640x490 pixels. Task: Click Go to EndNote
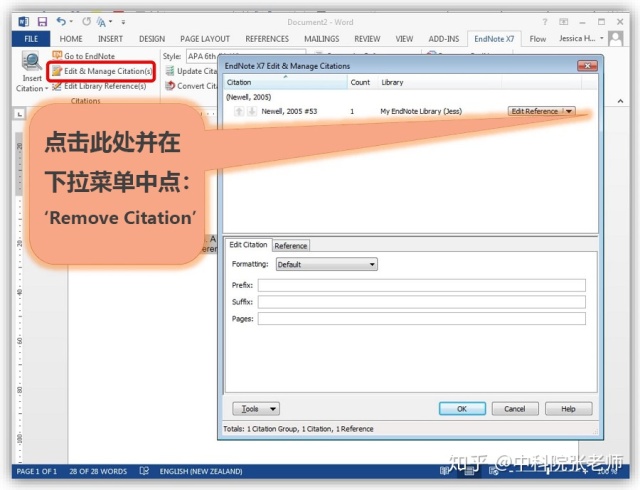point(84,56)
